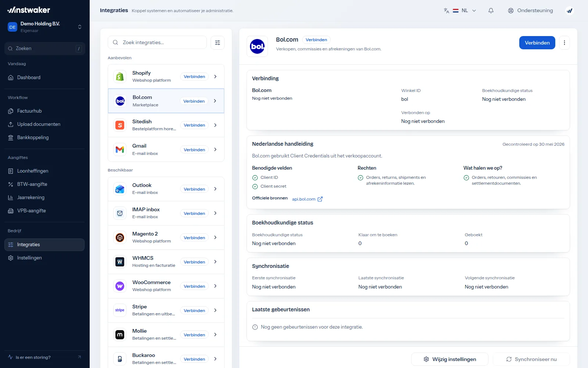Screen dimensions: 588x368
Task: Click the Instwaker logo in sidebar
Action: point(29,10)
